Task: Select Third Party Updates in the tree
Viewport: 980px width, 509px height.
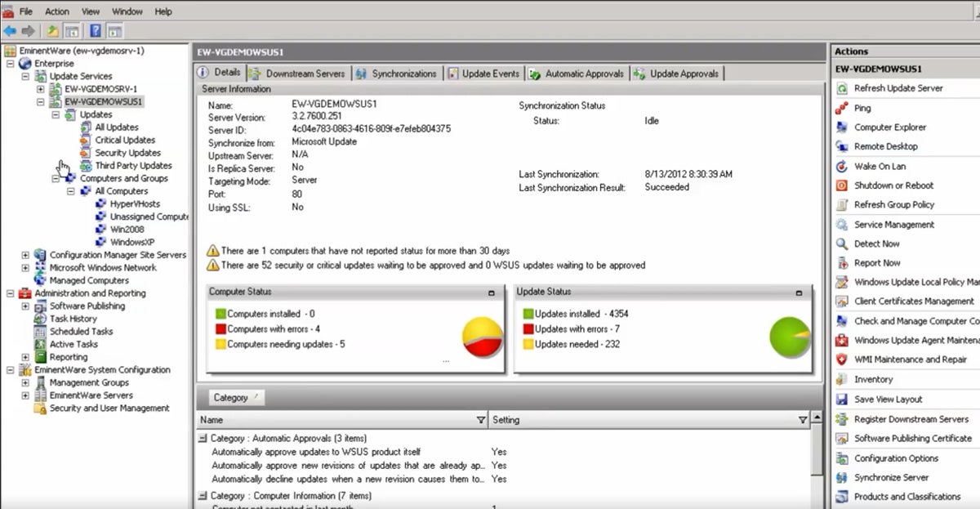Action: (x=133, y=166)
